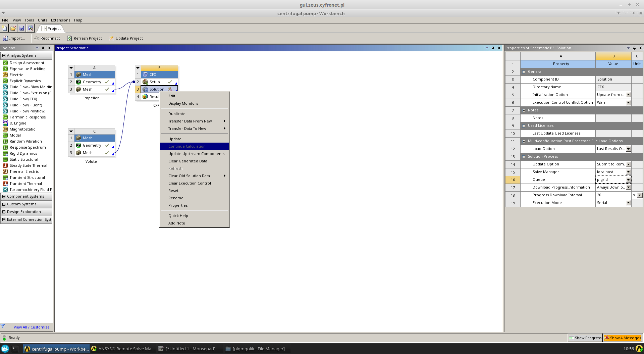Click the Geometry cell icon in Impeller system
The width and height of the screenshot is (644, 354).
78,82
